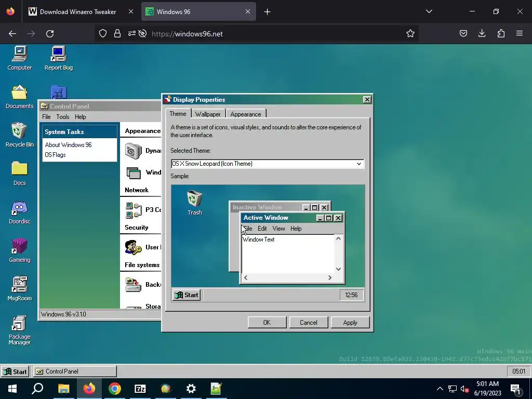Open a new Firefox tab
This screenshot has width=532, height=399.
tap(267, 12)
